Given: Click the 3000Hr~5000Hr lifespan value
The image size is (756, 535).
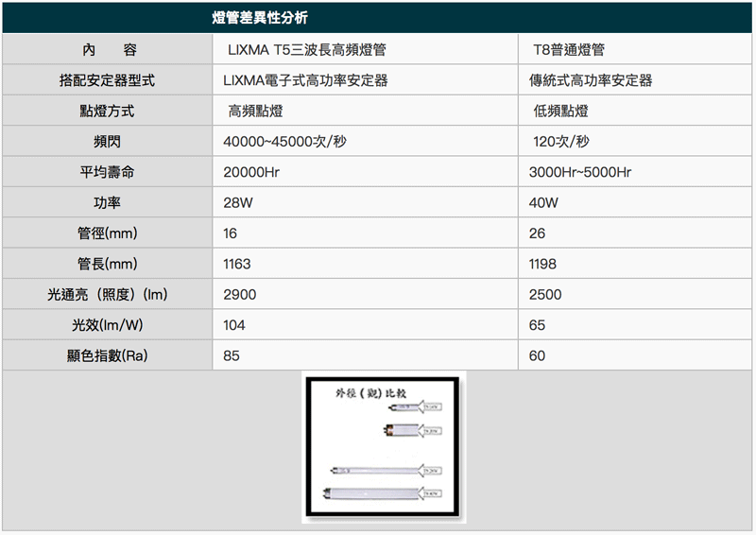Looking at the screenshot, I should [x=580, y=172].
